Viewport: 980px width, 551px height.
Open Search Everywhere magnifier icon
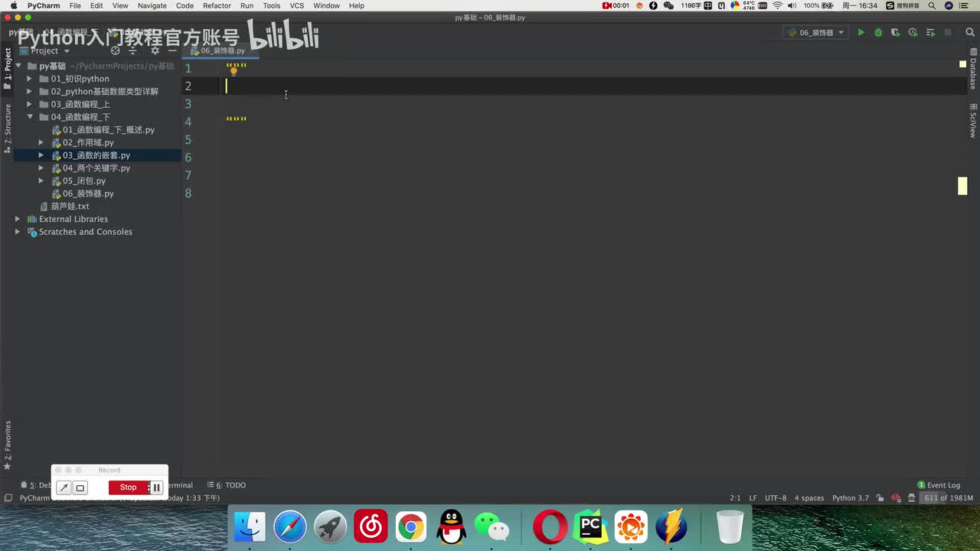click(x=969, y=32)
